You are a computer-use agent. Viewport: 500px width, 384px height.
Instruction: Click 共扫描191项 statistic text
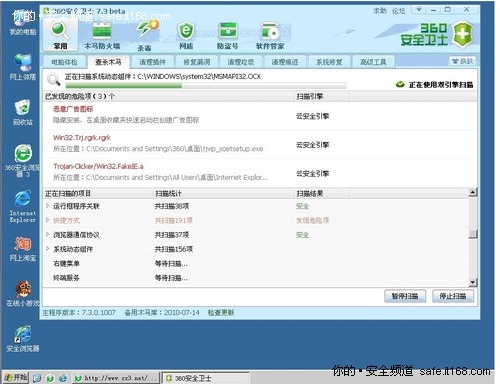pyautogui.click(x=174, y=220)
